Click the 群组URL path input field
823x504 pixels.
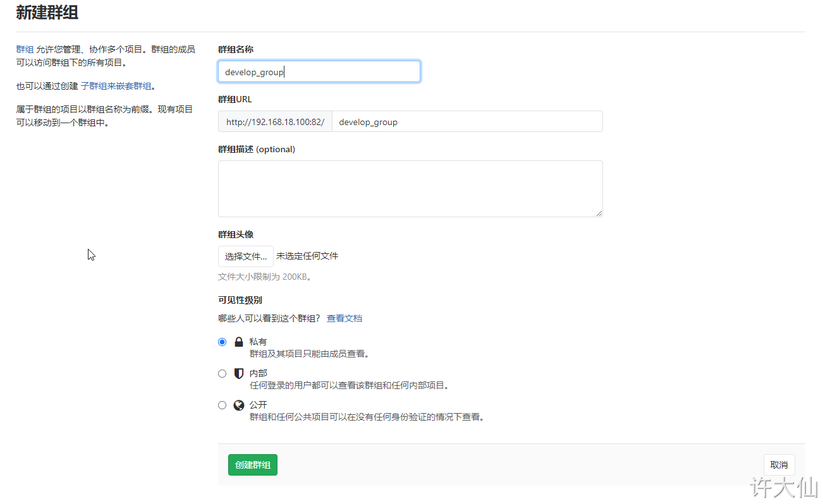(x=467, y=121)
